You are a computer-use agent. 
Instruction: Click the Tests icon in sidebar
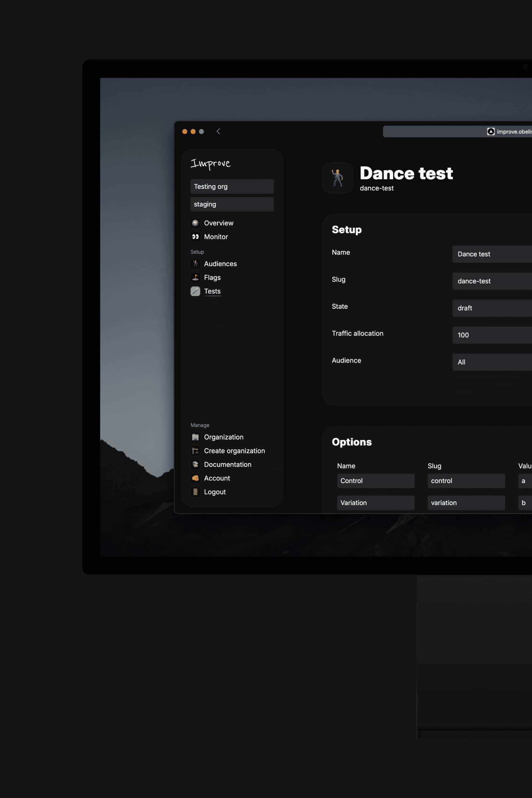(x=195, y=291)
